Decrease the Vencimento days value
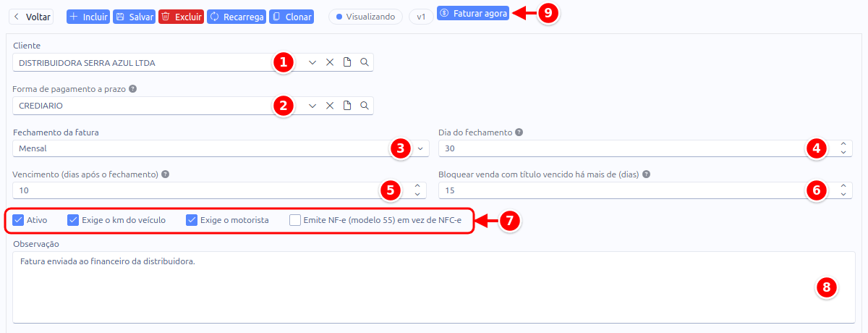The height and width of the screenshot is (333, 868). [x=417, y=195]
